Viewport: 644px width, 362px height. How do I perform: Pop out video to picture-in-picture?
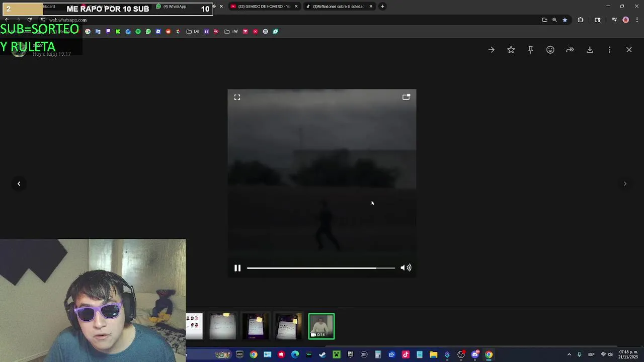click(406, 97)
